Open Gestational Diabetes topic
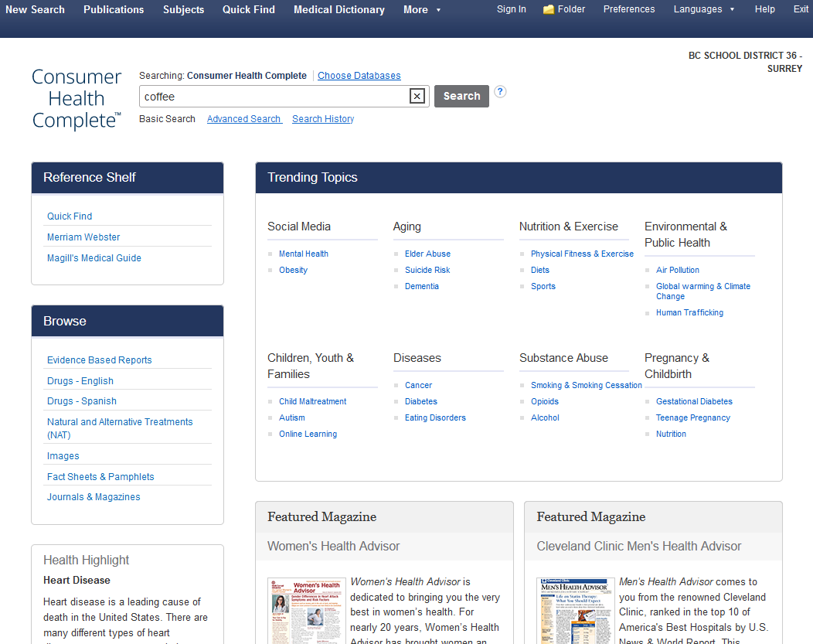This screenshot has height=644, width=813. 694,401
